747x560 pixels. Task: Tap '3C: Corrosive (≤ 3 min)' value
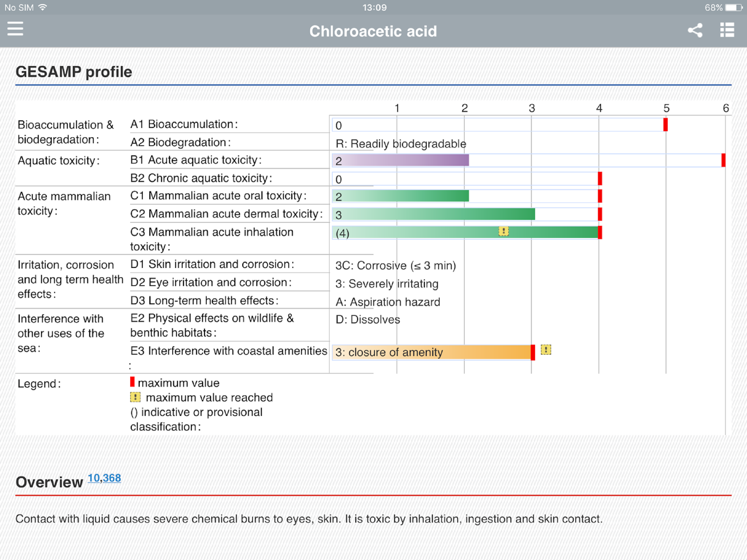pos(395,266)
